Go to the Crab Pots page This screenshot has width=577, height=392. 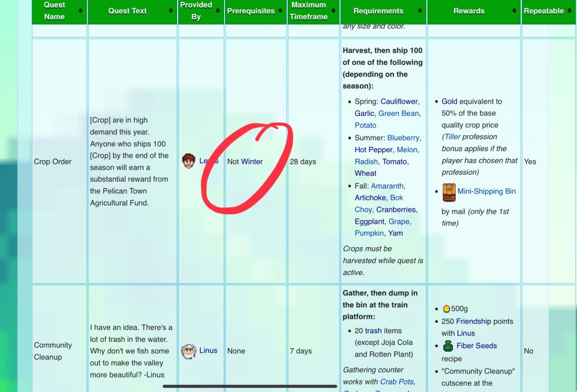396,382
